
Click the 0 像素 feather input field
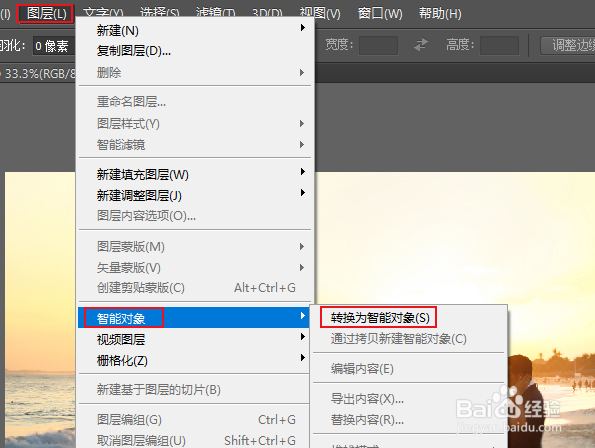[x=54, y=46]
